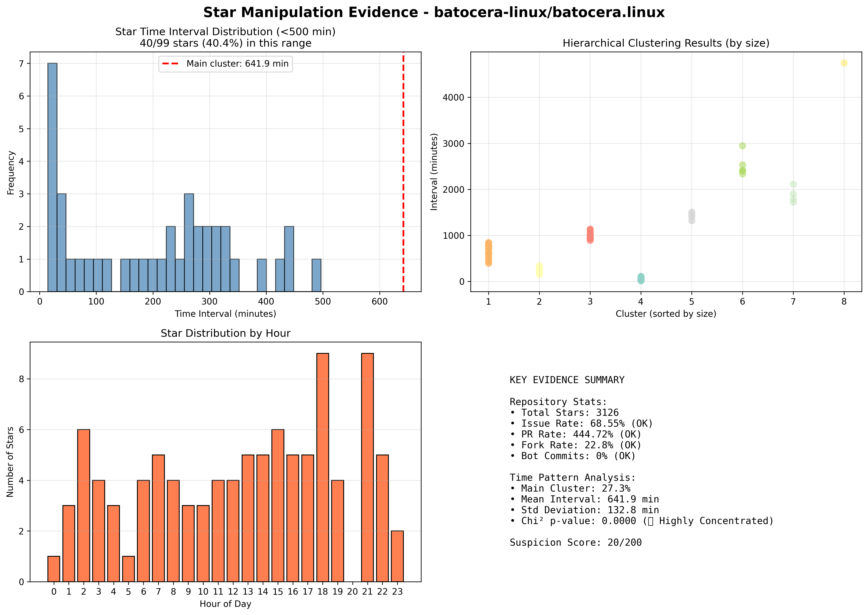Click the '600' tick label on the histogram

coord(379,302)
